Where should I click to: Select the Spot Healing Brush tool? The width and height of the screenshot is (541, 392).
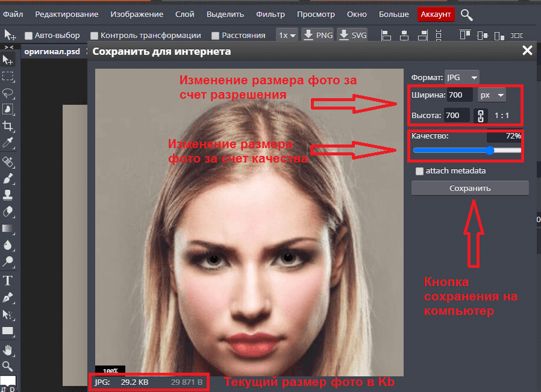click(8, 162)
